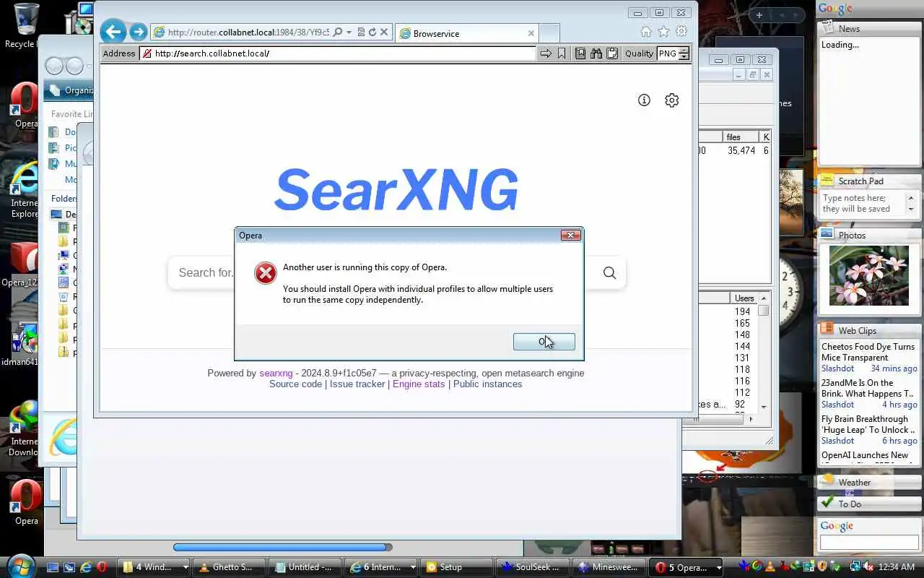Refresh the page in Internet Explorer
This screenshot has height=578, width=924.
pyautogui.click(x=372, y=33)
